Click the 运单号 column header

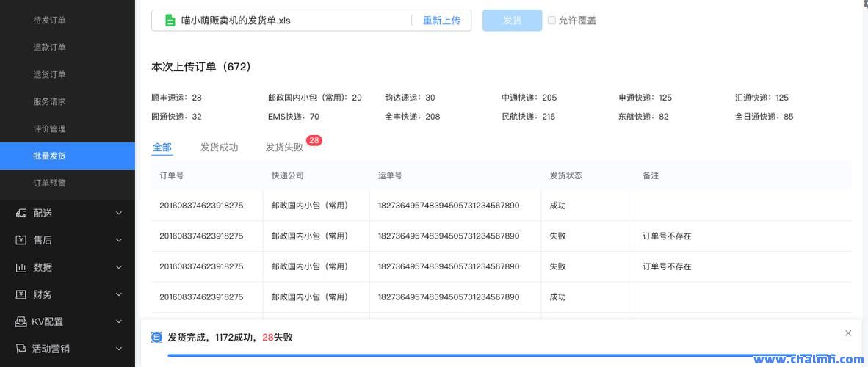pyautogui.click(x=390, y=175)
